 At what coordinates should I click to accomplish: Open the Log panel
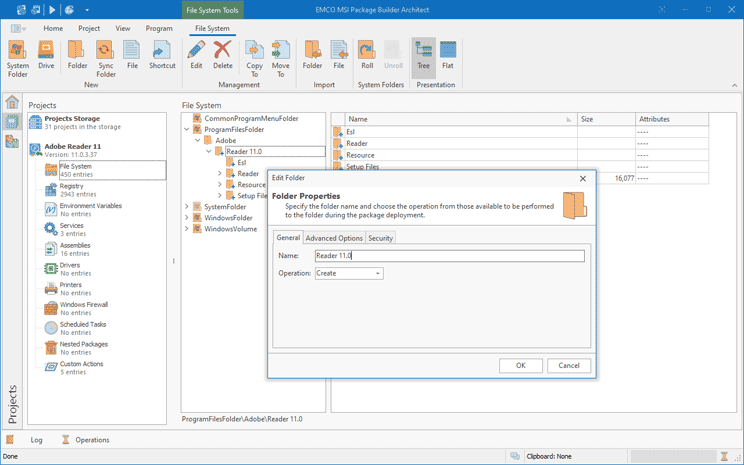coord(36,440)
